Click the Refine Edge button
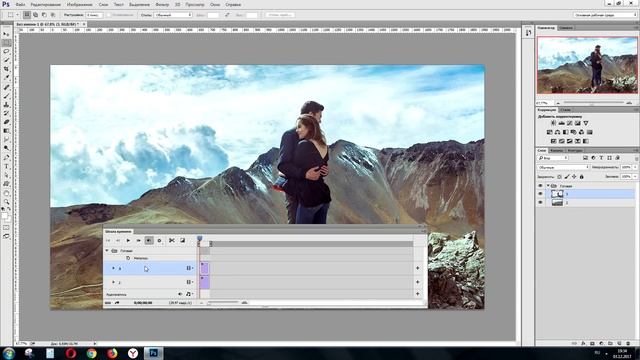Screen dimensions: 640x360 point(280,15)
